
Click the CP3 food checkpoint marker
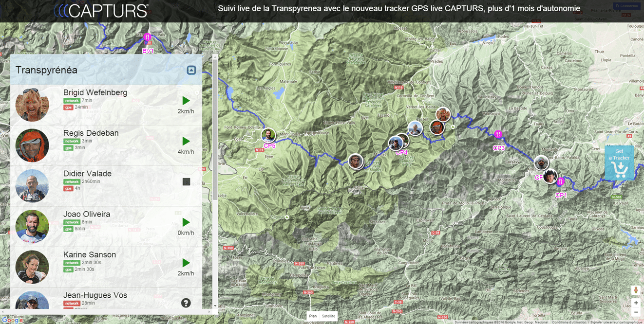pos(498,134)
